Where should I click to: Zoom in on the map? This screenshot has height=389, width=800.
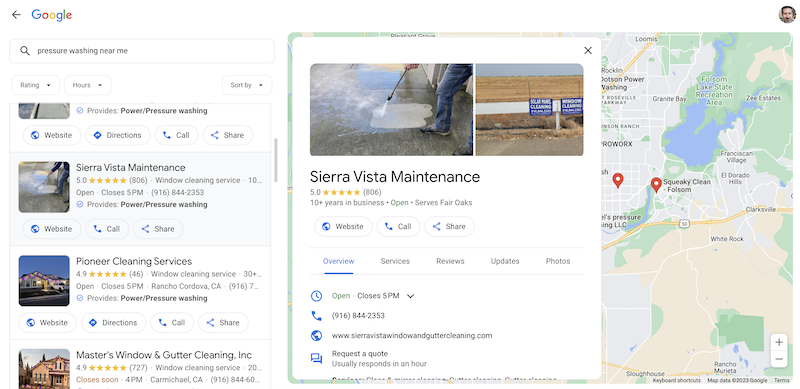tap(779, 343)
